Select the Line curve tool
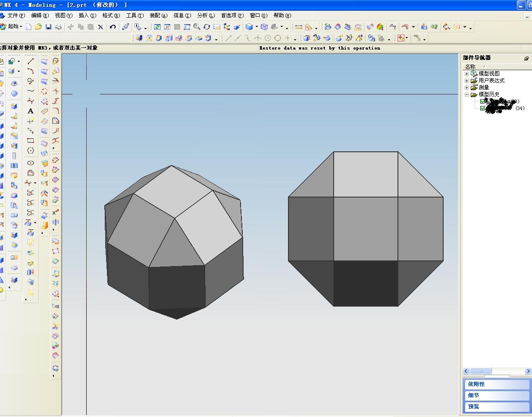 pos(31,61)
